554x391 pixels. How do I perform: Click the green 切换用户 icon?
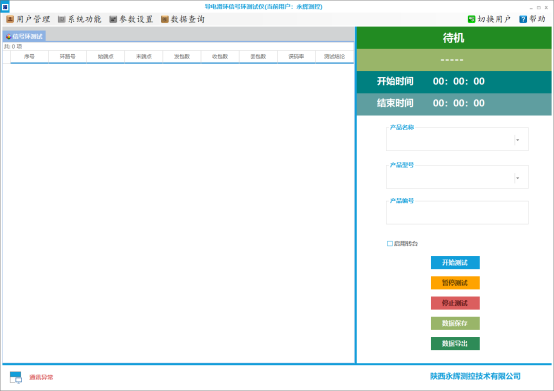click(471, 19)
